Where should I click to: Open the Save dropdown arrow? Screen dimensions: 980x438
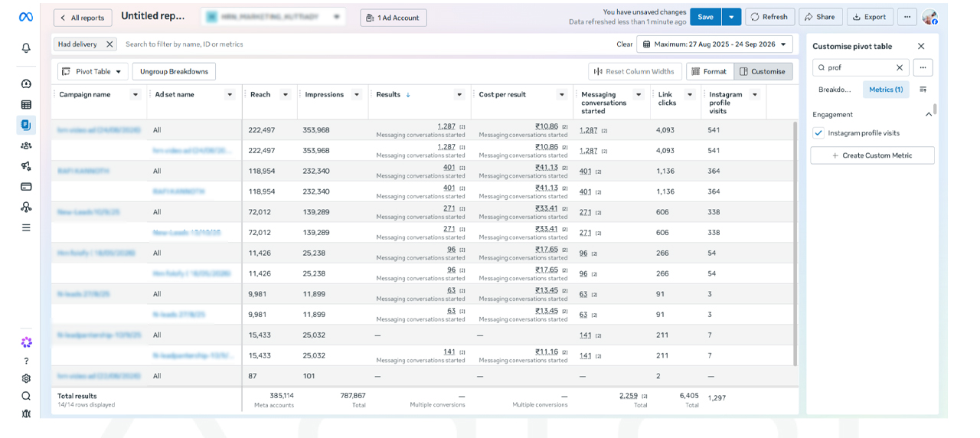tap(731, 17)
